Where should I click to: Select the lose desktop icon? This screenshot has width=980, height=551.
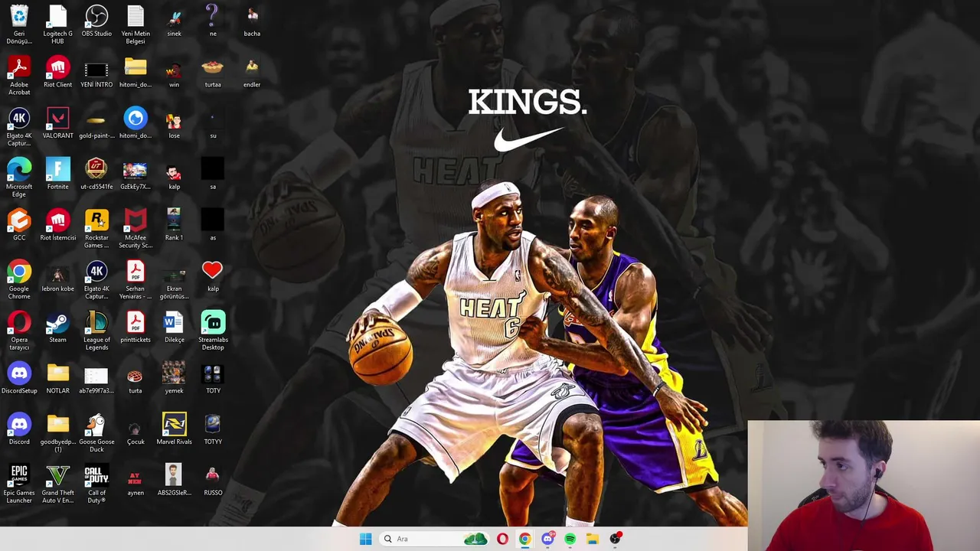pos(174,122)
